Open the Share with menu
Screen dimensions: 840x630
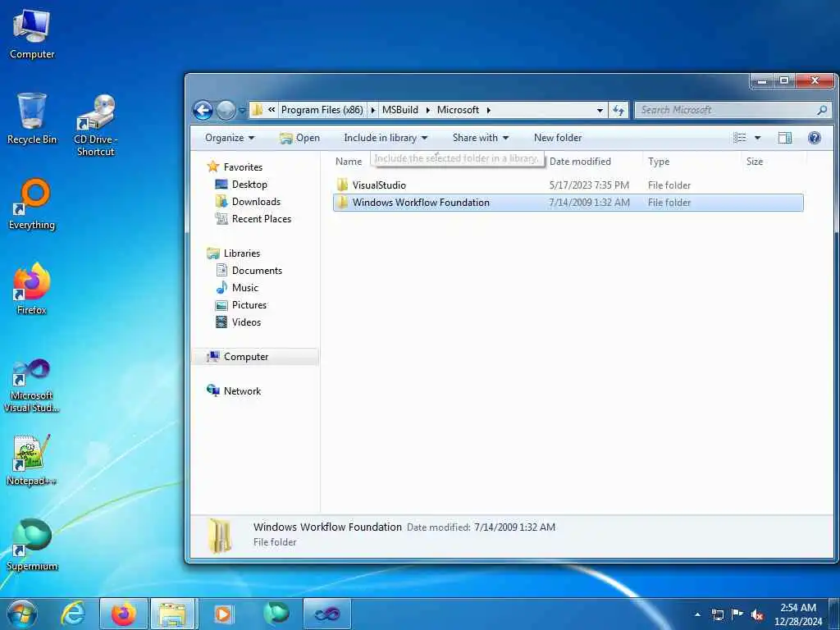481,138
